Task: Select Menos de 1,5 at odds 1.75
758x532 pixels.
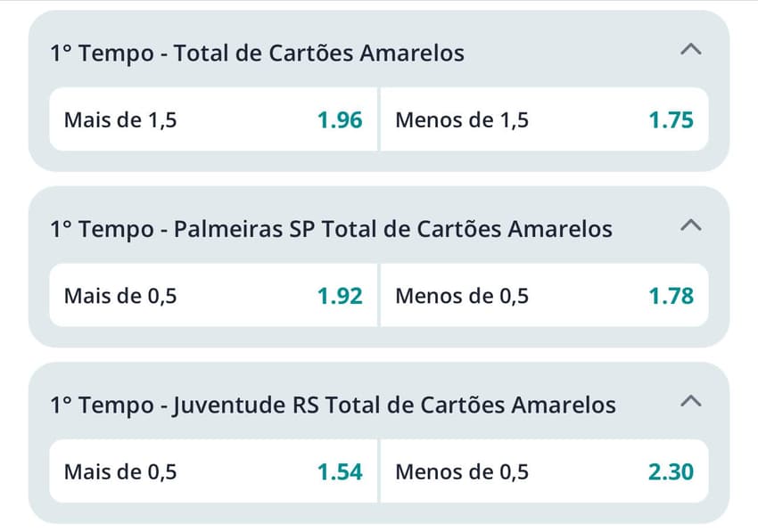Action: (x=544, y=119)
